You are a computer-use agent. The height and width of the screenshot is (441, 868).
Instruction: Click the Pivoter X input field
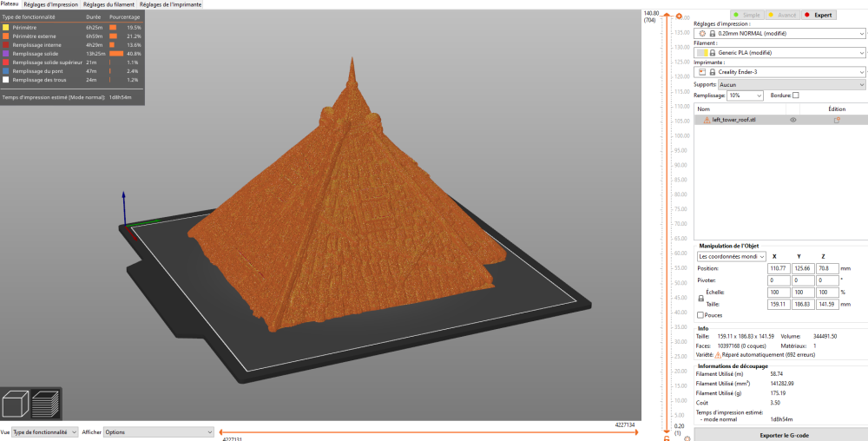point(779,280)
